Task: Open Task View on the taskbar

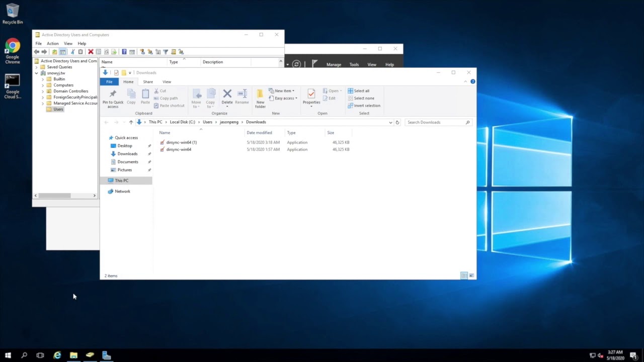Action: (x=40, y=355)
